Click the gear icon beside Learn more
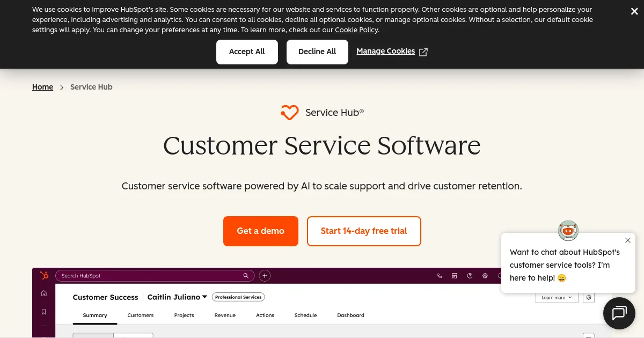The width and height of the screenshot is (644, 338). [x=589, y=297]
